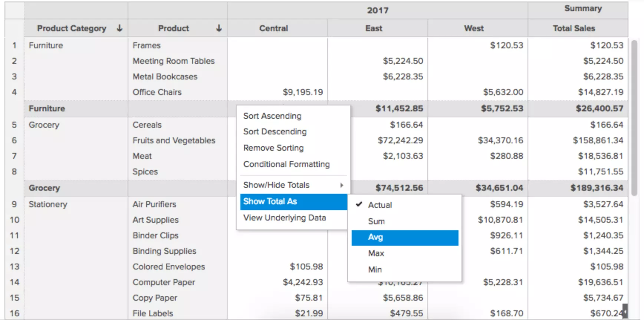Click the checkmark beside Actual
Image resolution: width=644 pixels, height=320 pixels.
[x=358, y=205]
